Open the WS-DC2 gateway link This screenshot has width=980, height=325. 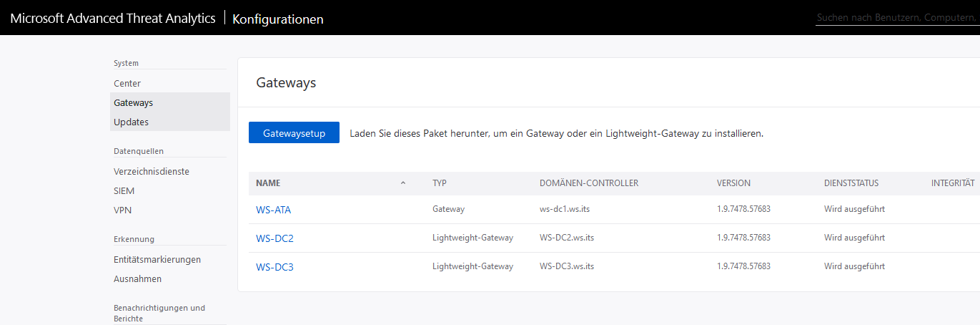pos(274,238)
